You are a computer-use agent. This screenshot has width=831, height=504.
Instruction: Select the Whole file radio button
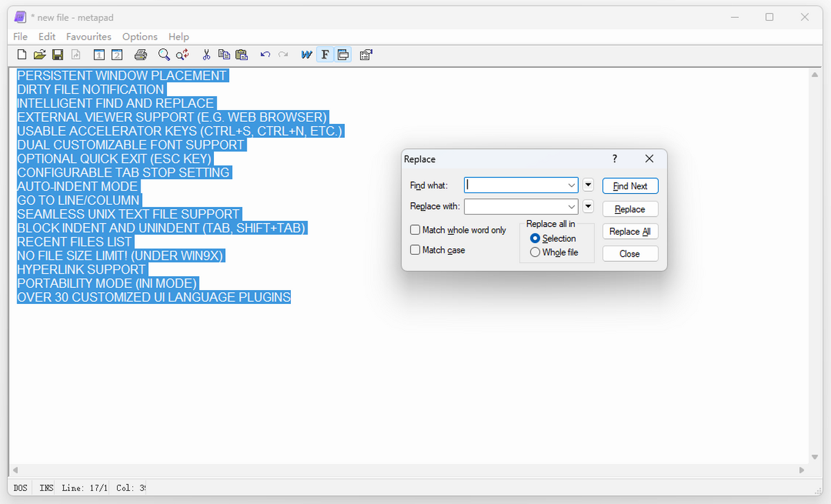[535, 253]
